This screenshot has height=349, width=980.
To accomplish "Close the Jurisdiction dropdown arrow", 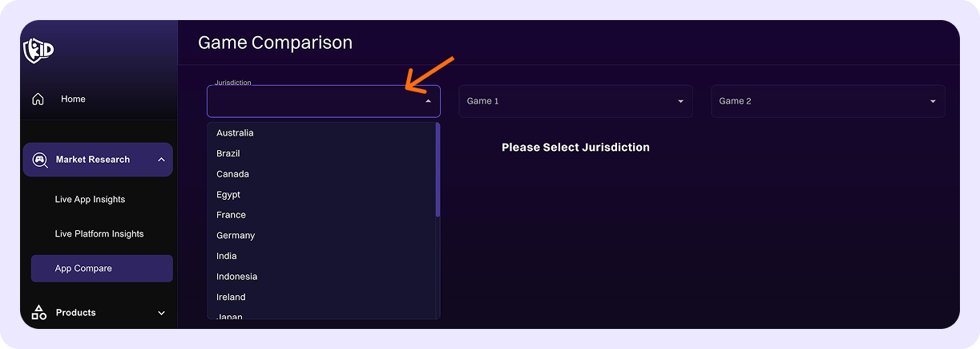I will [428, 101].
